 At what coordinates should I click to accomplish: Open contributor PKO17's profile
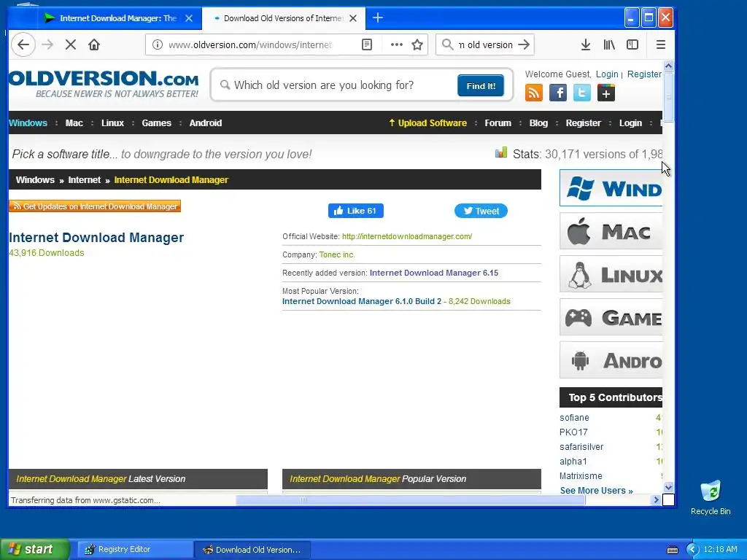tap(573, 432)
